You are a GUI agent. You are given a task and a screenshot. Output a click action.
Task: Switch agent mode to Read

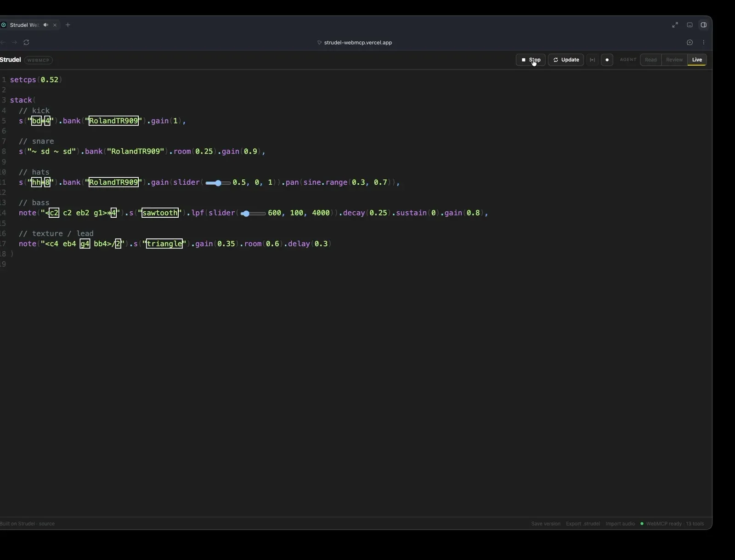pos(650,60)
